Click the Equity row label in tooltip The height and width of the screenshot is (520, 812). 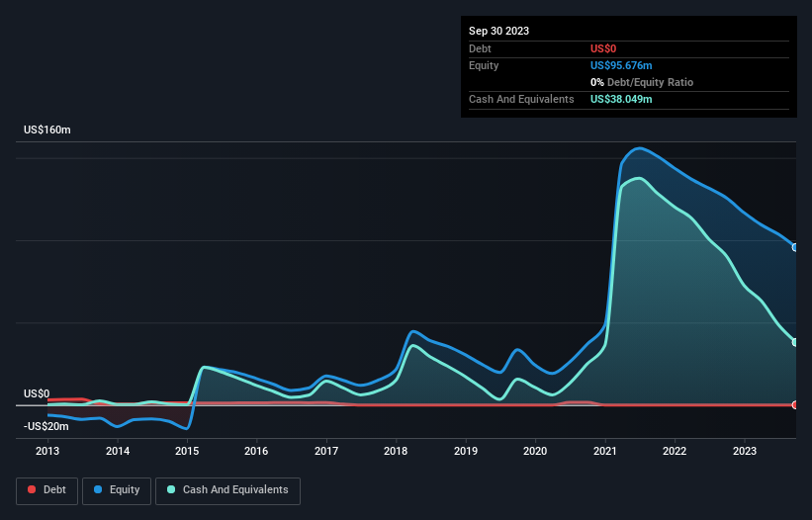(484, 65)
